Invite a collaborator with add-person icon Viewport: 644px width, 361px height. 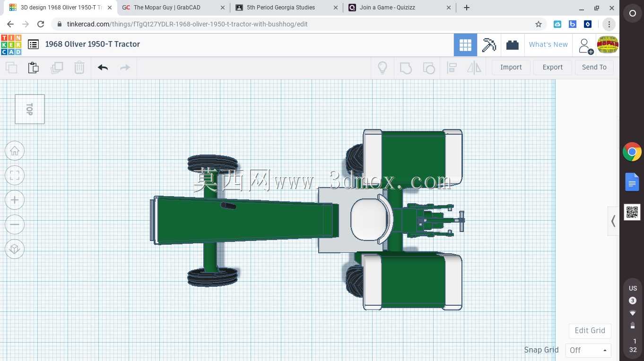pyautogui.click(x=585, y=46)
